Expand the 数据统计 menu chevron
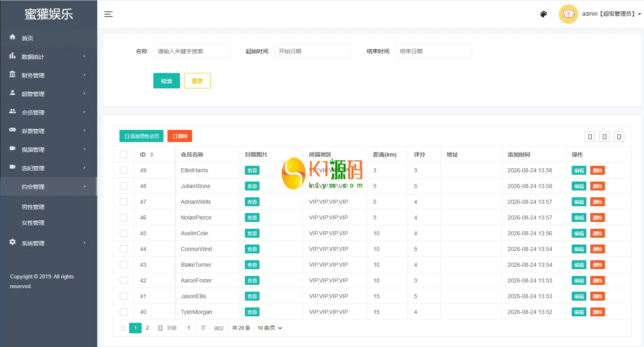644x347 pixels. [84, 56]
